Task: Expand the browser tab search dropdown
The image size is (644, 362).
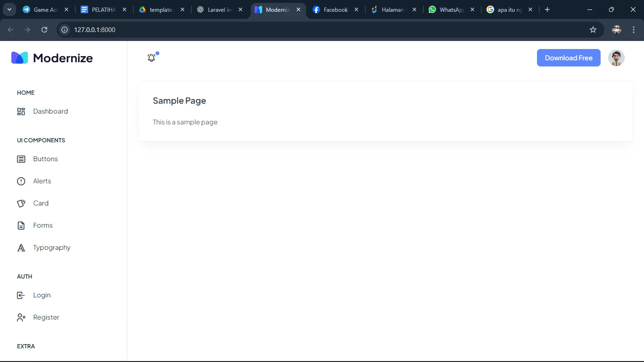Action: pos(9,9)
